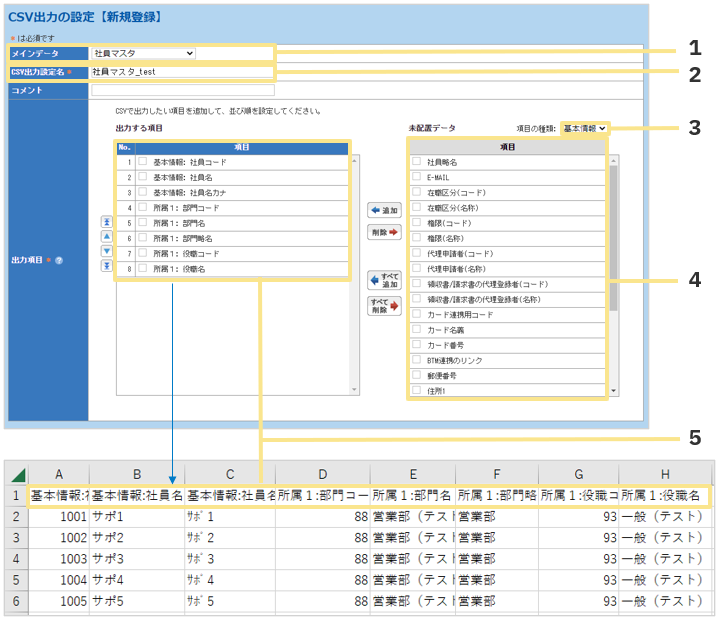Click the select-all corner of the spreadsheet
The width and height of the screenshot is (719, 621).
click(x=15, y=474)
